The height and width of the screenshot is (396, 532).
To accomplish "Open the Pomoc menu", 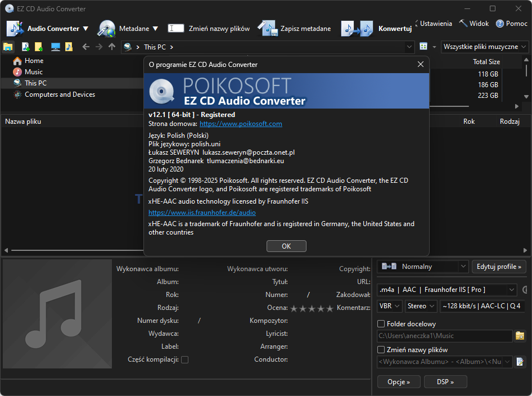I will click(x=516, y=24).
